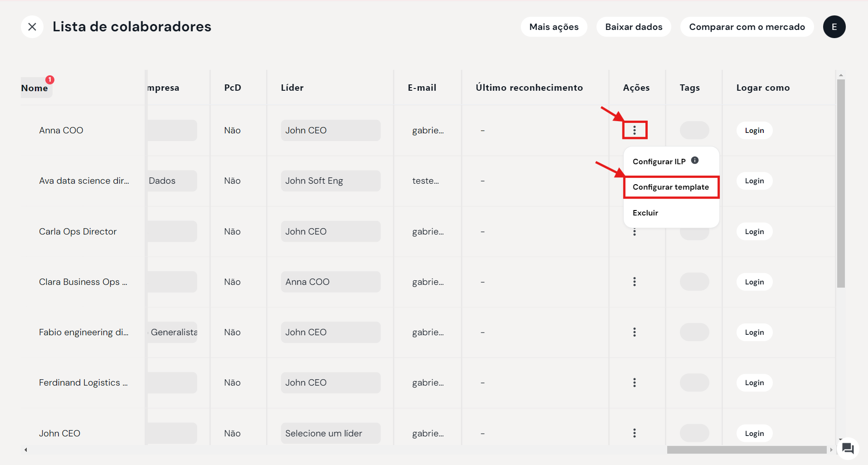Image resolution: width=868 pixels, height=465 pixels.
Task: Open the user avatar E menu
Action: tap(834, 27)
